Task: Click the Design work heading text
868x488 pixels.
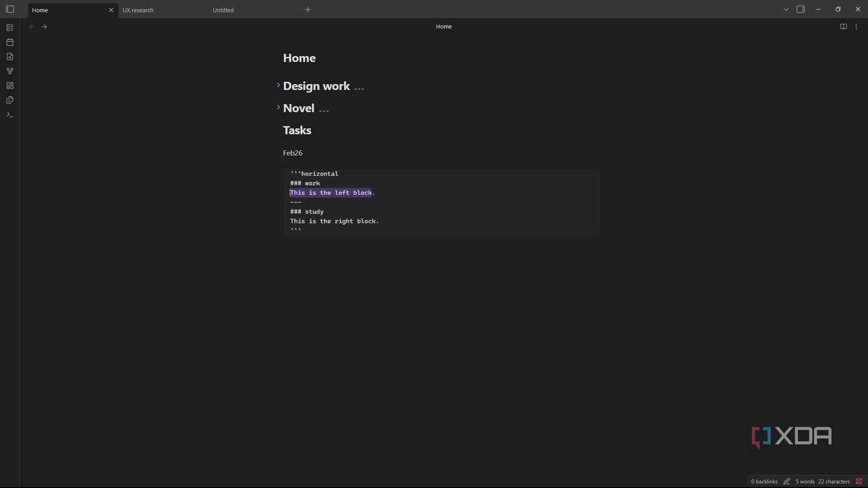Action: point(317,86)
